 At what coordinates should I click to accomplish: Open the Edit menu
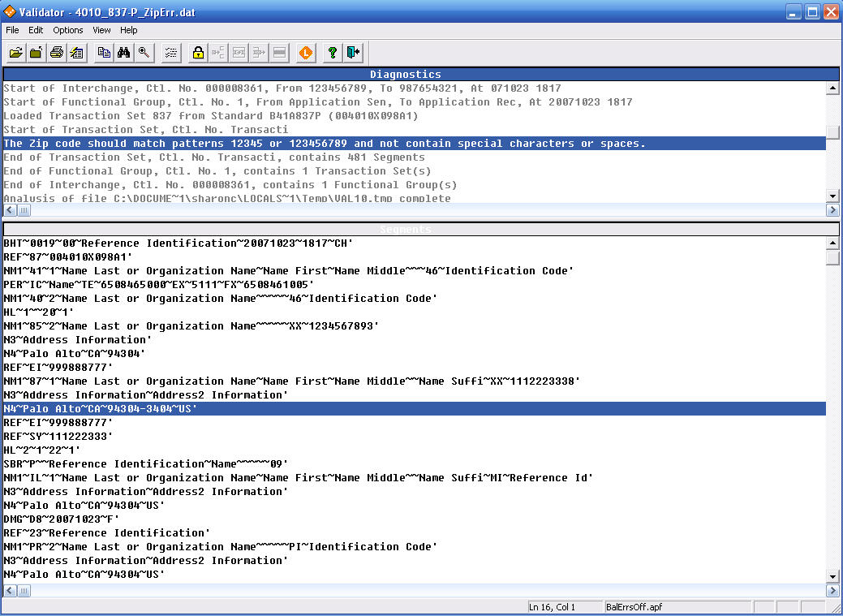(36, 30)
